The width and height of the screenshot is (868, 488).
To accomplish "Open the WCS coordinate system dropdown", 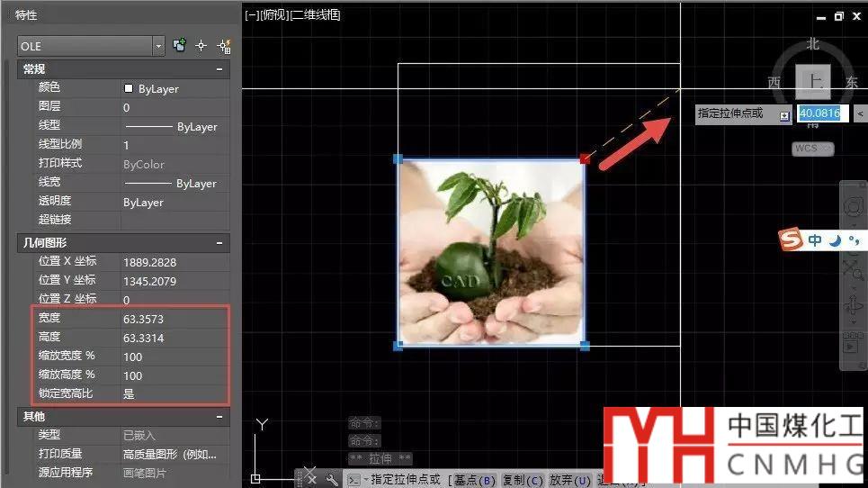I will click(x=813, y=148).
